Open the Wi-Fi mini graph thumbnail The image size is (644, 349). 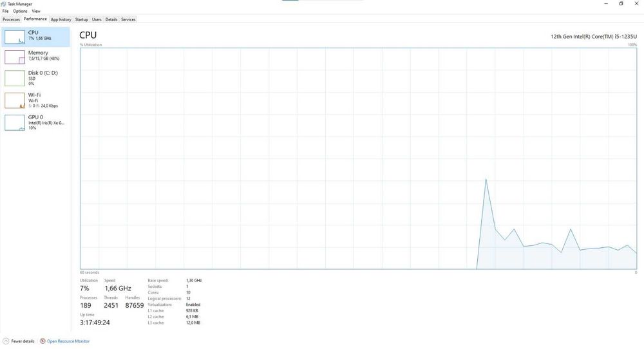click(15, 100)
